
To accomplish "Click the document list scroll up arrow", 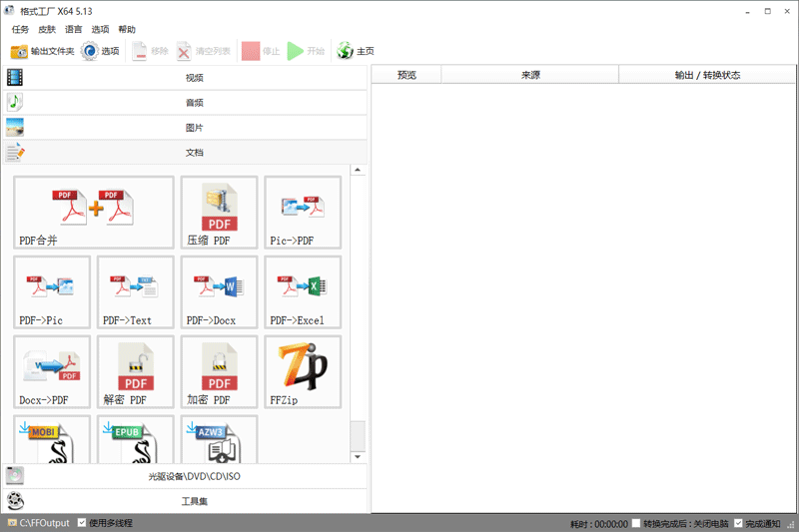I will point(358,170).
